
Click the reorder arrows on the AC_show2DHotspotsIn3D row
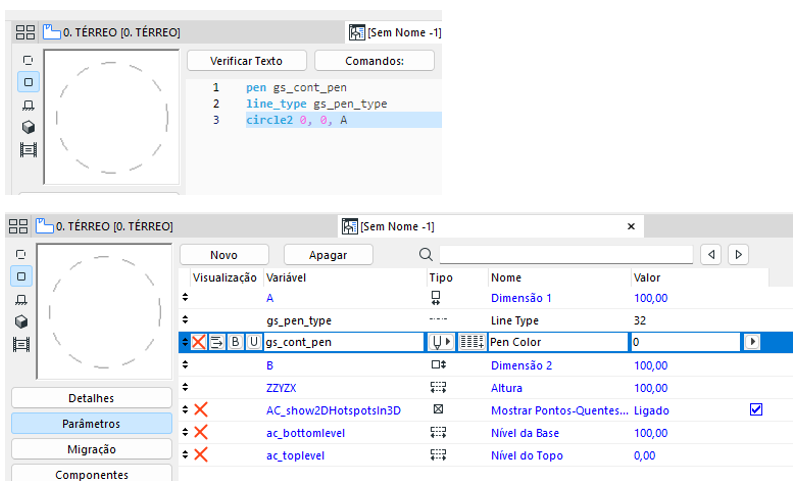185,410
